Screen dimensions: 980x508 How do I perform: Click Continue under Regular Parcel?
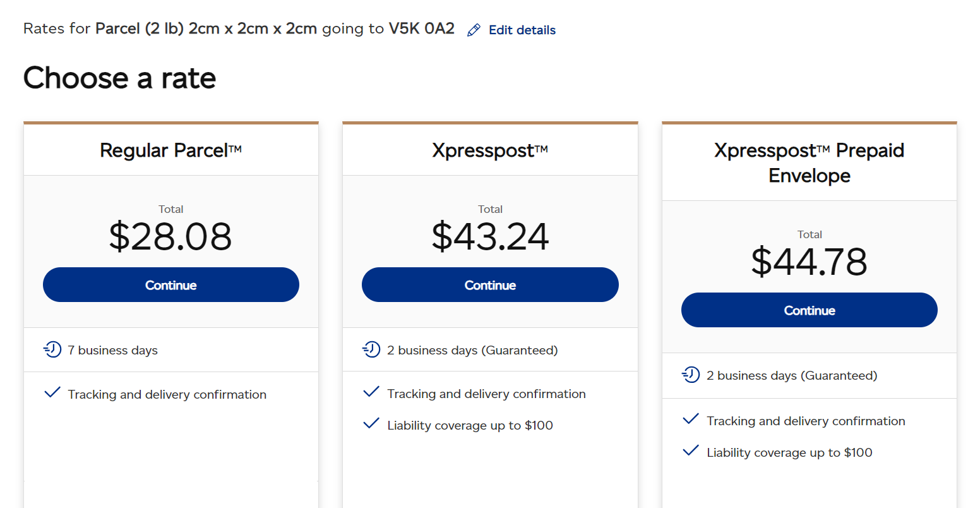click(170, 285)
